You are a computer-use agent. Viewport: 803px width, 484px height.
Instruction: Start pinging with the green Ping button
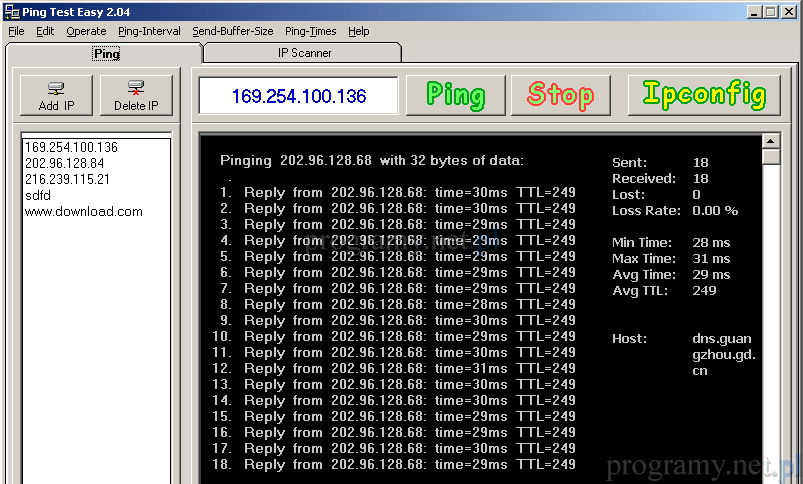coord(455,95)
